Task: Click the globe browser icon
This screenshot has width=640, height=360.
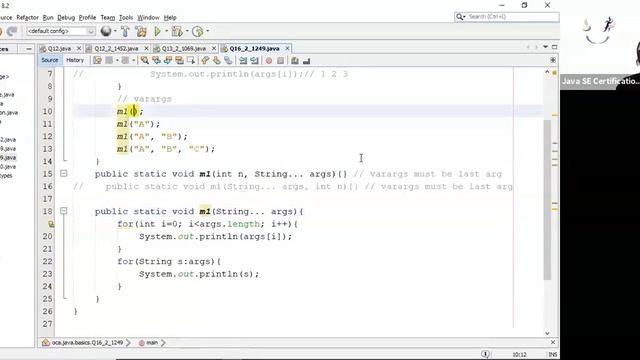Action: 106,31
